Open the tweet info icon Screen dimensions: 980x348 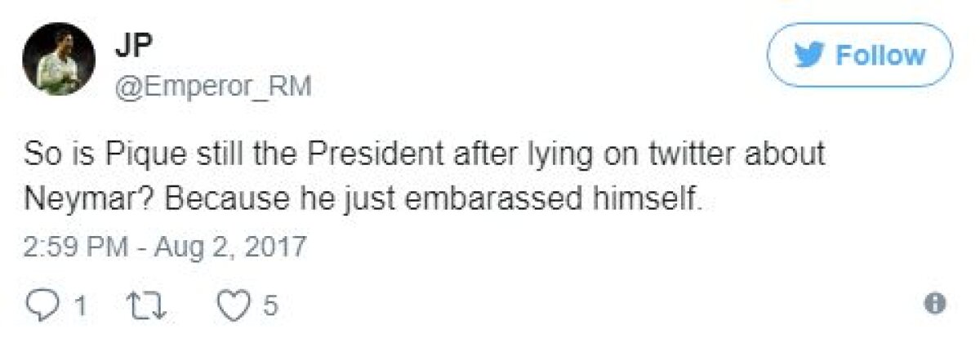tap(937, 304)
